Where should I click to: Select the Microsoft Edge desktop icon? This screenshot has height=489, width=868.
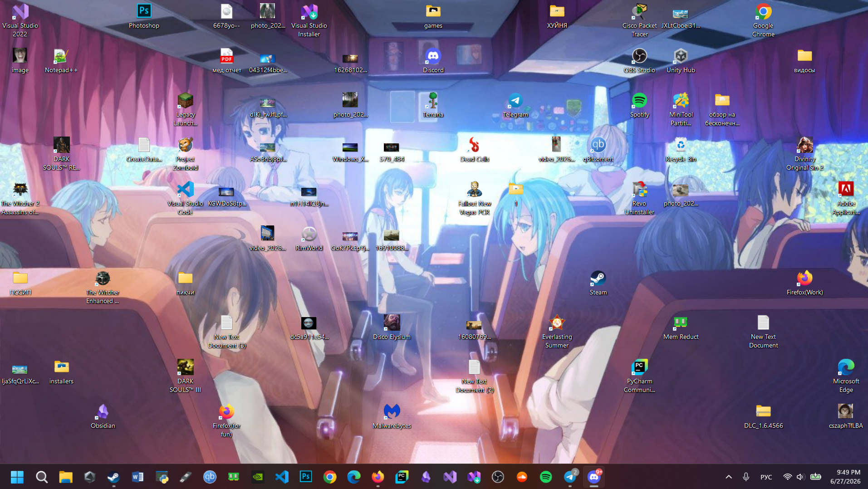tap(846, 376)
